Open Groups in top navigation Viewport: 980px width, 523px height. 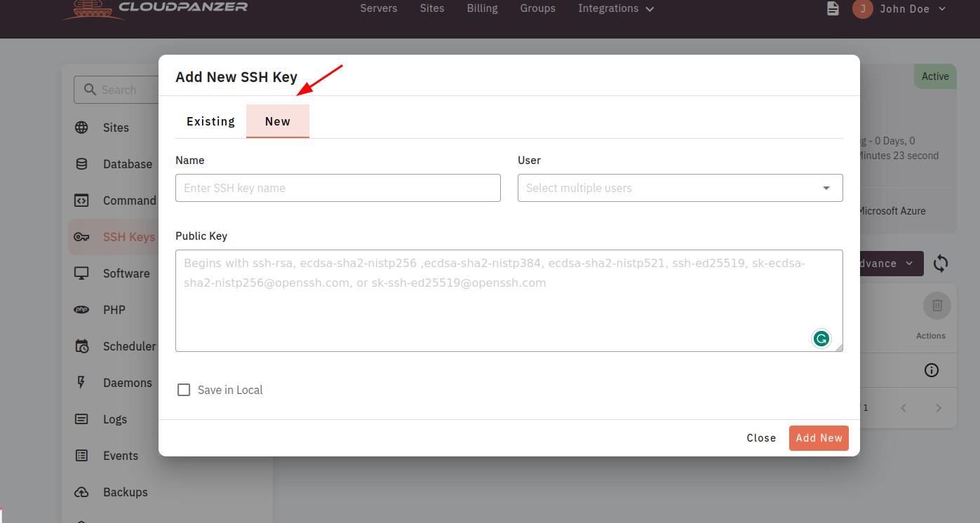[538, 8]
